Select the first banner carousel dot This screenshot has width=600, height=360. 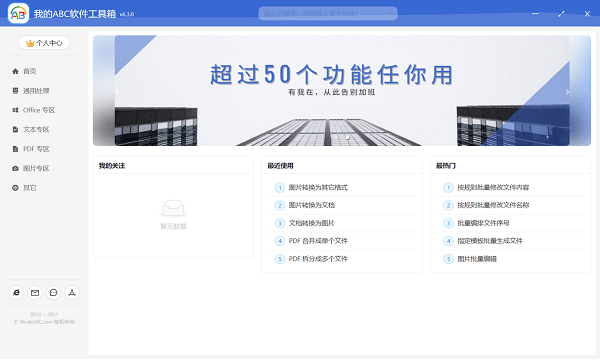337,137
